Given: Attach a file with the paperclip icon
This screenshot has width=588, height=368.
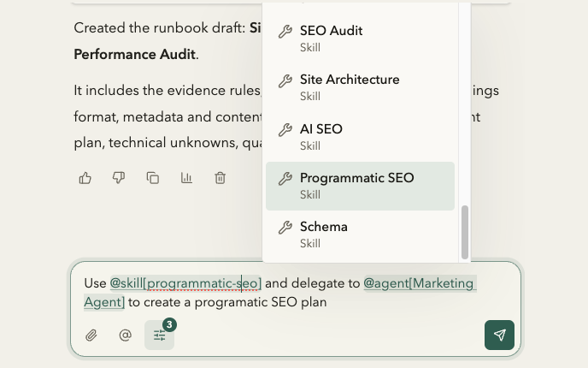Looking at the screenshot, I should coord(91,335).
